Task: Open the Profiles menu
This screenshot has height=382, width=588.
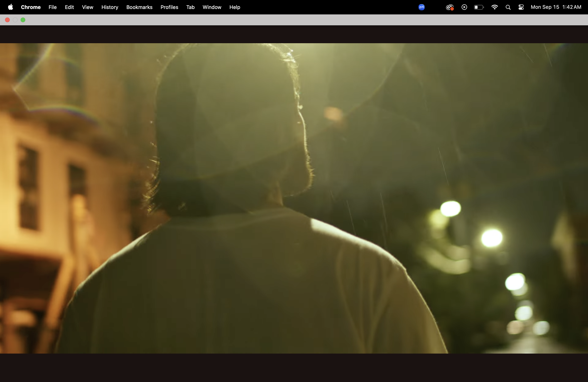Action: point(169,7)
